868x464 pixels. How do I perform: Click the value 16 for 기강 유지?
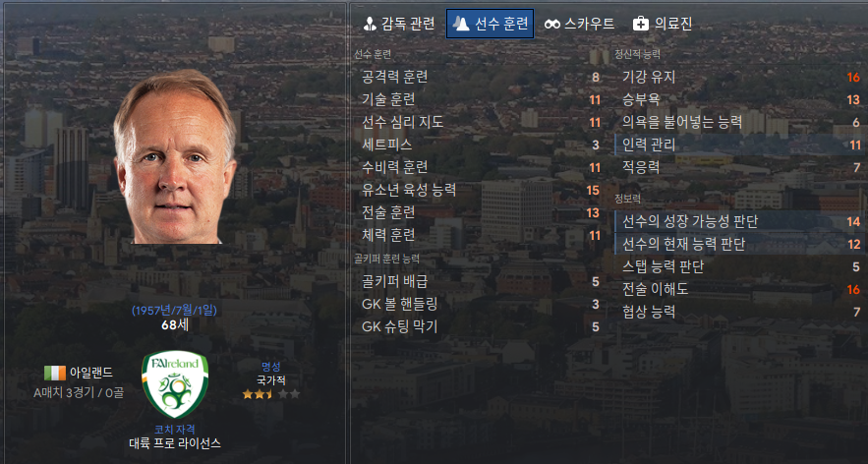click(853, 78)
